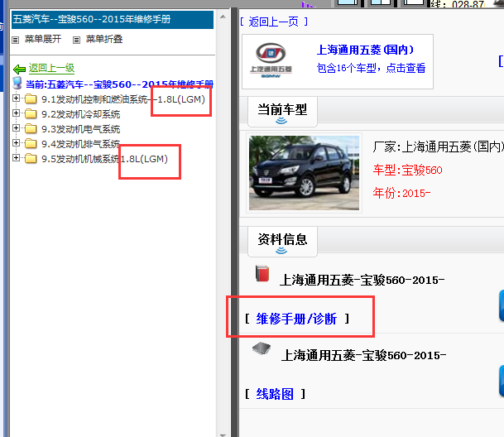The image size is (504, 437).
Task: Click the computer icon beside 当前 heading
Action: [17, 83]
